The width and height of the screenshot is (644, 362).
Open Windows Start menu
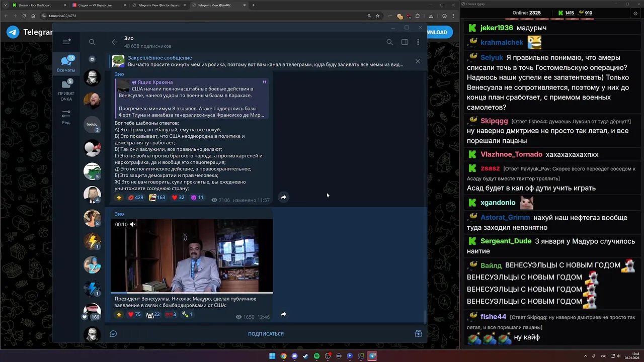pos(272,356)
